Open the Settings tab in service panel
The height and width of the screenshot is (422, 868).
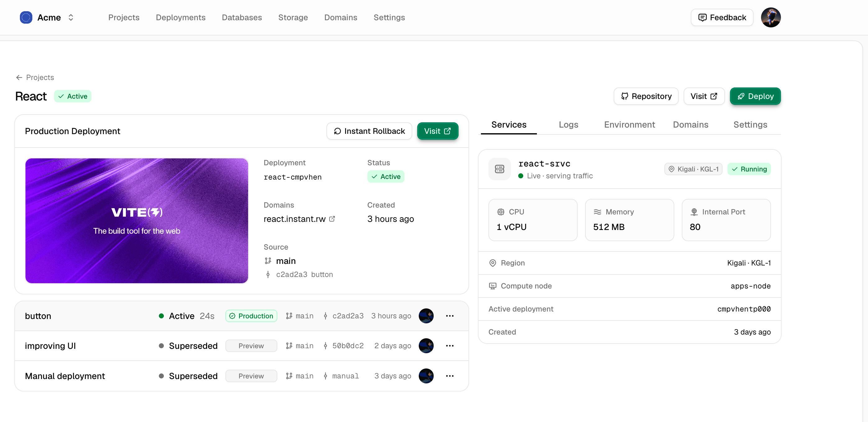(x=750, y=125)
